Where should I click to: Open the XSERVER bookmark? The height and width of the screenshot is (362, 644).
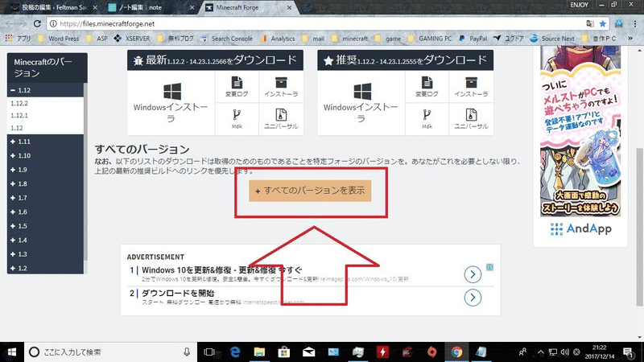[132, 38]
